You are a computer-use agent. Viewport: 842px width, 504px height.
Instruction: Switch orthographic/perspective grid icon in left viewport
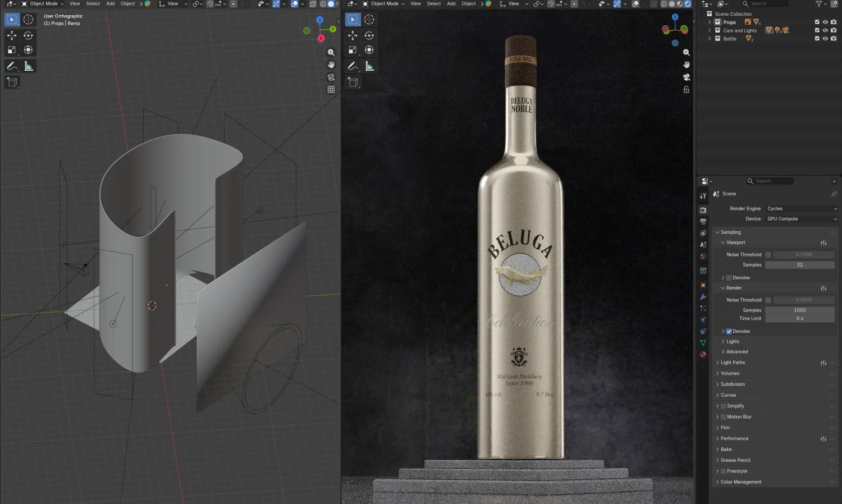[331, 89]
